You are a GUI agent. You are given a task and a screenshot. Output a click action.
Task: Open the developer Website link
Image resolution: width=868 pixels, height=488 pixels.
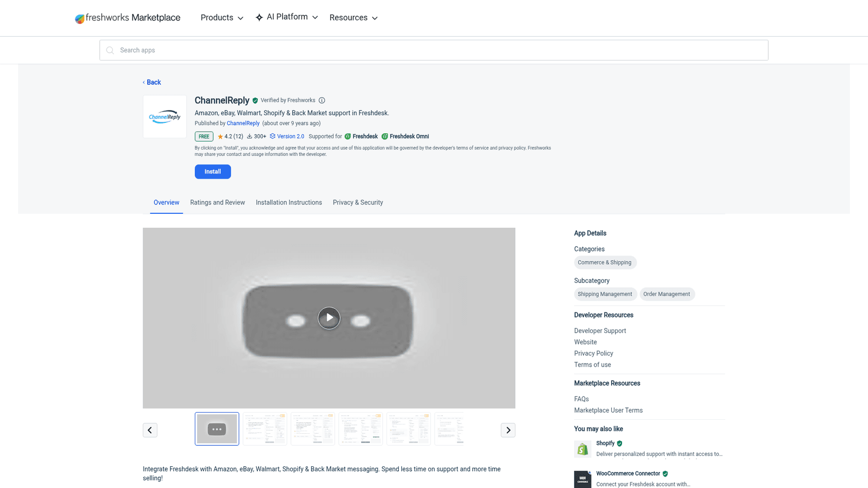tap(585, 342)
